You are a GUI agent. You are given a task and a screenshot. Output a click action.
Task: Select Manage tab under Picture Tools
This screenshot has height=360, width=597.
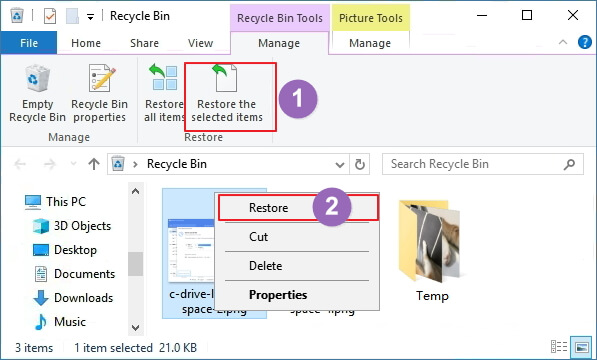coord(370,43)
